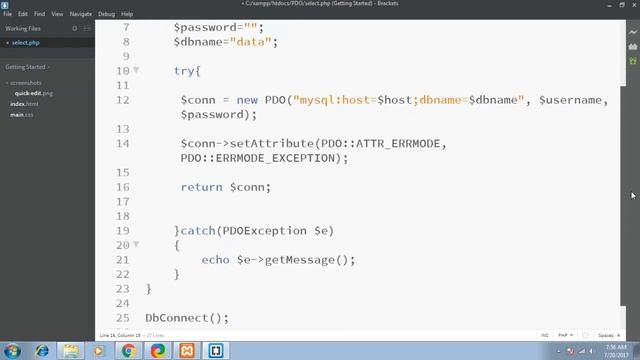Open Windows Media Player from taskbar
Image resolution: width=640 pixels, height=360 pixels.
click(98, 351)
